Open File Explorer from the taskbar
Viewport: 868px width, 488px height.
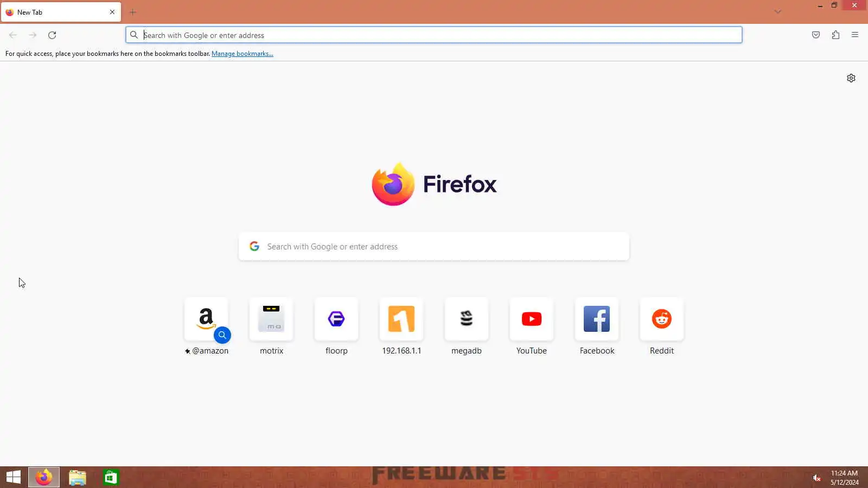(x=78, y=477)
